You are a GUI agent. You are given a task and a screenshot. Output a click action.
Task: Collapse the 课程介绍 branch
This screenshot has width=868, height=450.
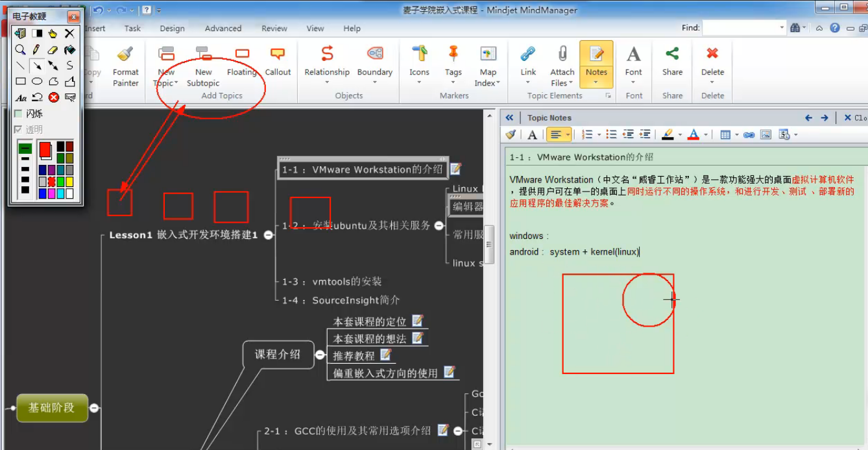coord(319,355)
